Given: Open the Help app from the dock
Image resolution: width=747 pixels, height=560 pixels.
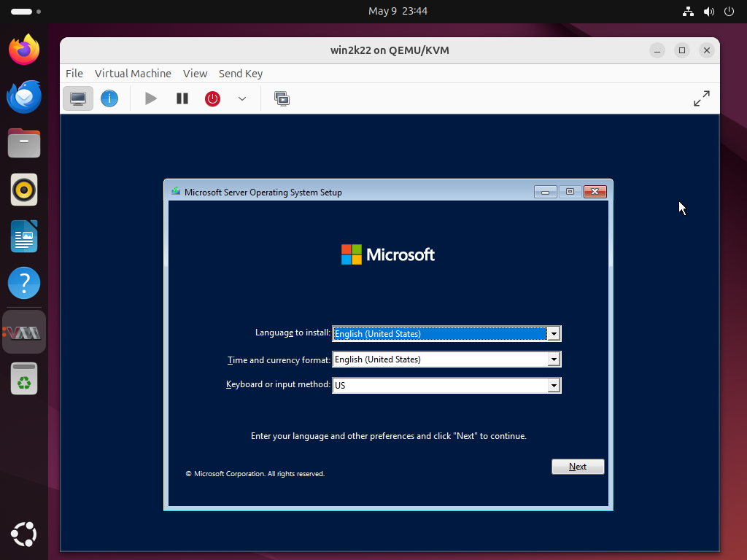Looking at the screenshot, I should 24,283.
